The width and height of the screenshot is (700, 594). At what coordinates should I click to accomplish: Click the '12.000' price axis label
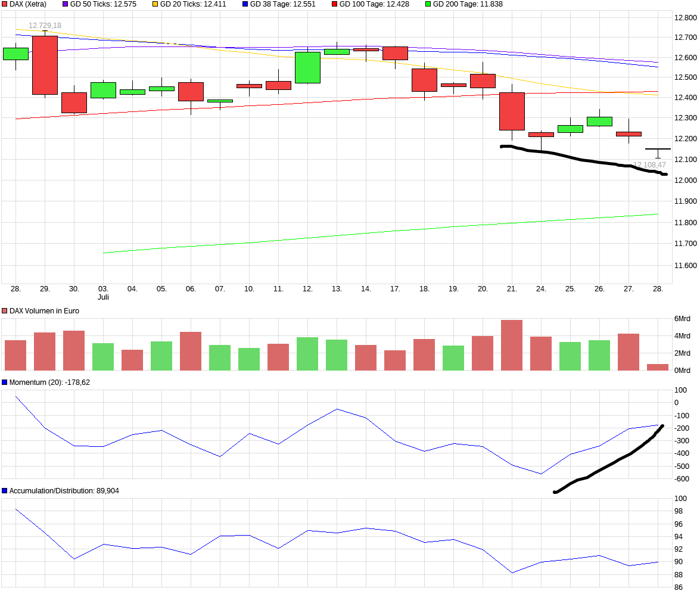tap(686, 180)
